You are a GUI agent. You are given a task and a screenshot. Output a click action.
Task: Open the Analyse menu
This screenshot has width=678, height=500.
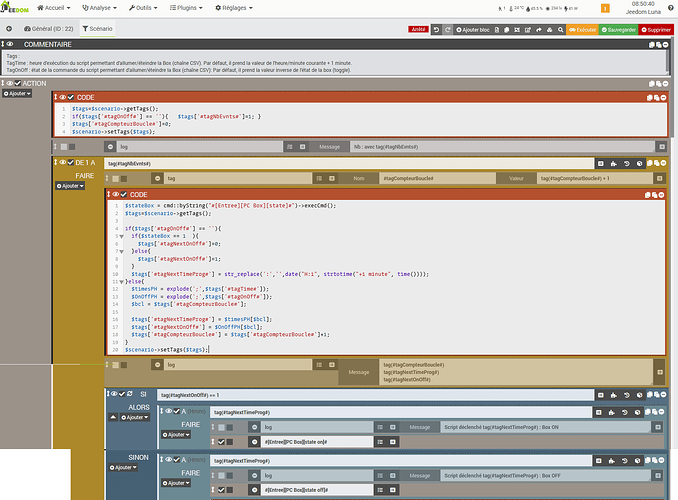coord(99,8)
